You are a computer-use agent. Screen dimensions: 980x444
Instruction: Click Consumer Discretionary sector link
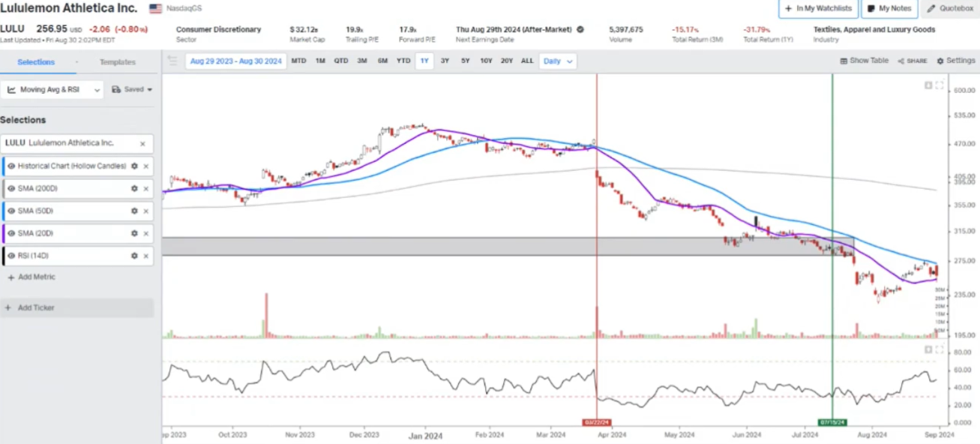tap(219, 29)
